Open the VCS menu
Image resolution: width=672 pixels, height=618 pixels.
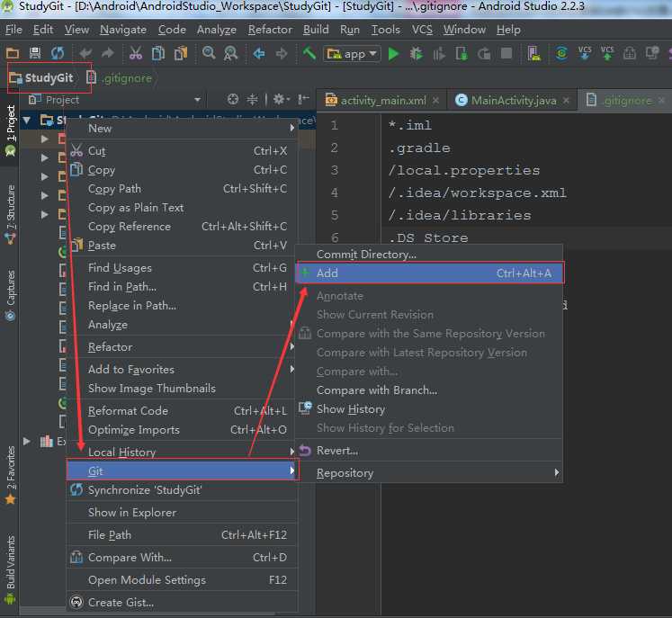click(x=422, y=30)
